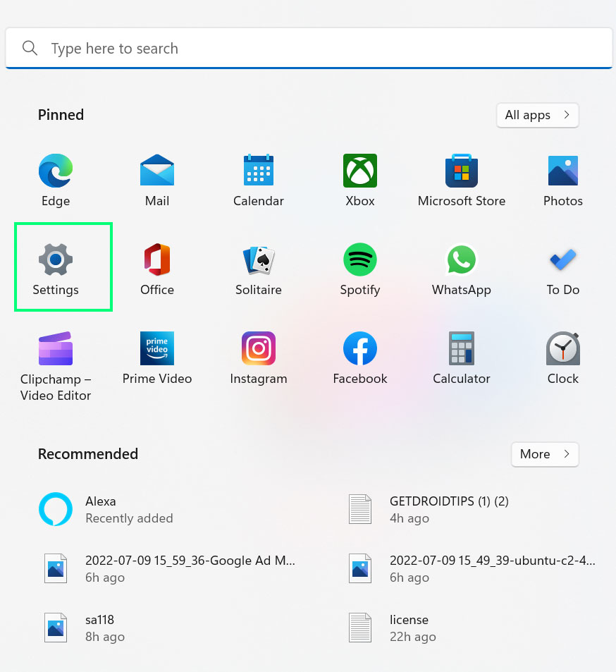Image resolution: width=616 pixels, height=672 pixels.
Task: Show More recommended items
Action: coord(545,454)
